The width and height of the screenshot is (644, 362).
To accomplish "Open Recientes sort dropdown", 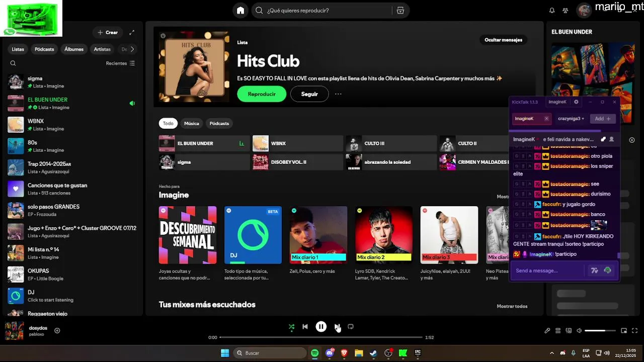I will point(120,63).
